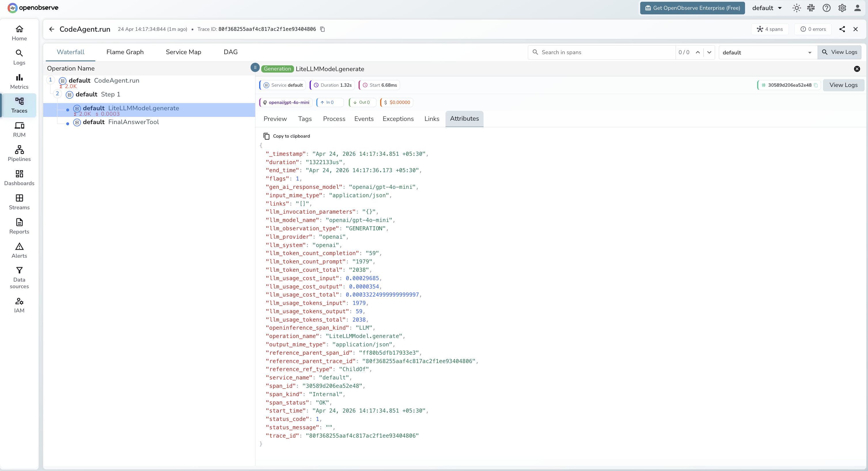868x471 pixels.
Task: Copy span ID 30589d206ea52e48
Action: point(816,85)
